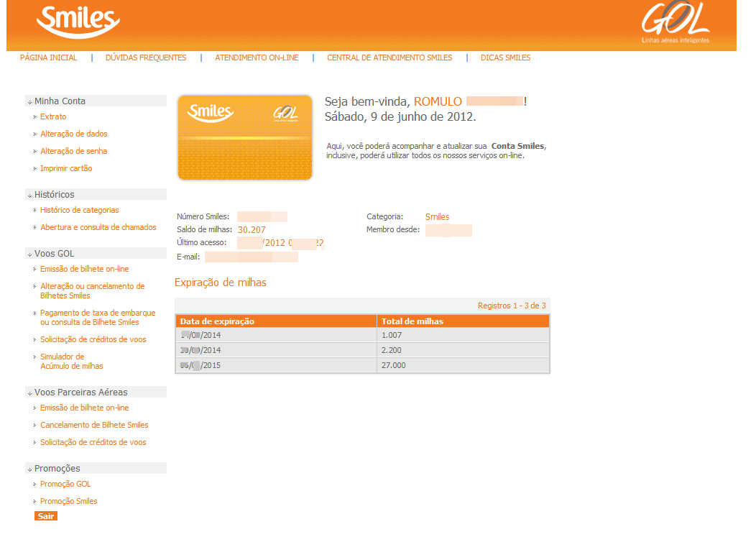Open Simulador de Acúmulo de milhas
756x537 pixels.
coord(72,362)
